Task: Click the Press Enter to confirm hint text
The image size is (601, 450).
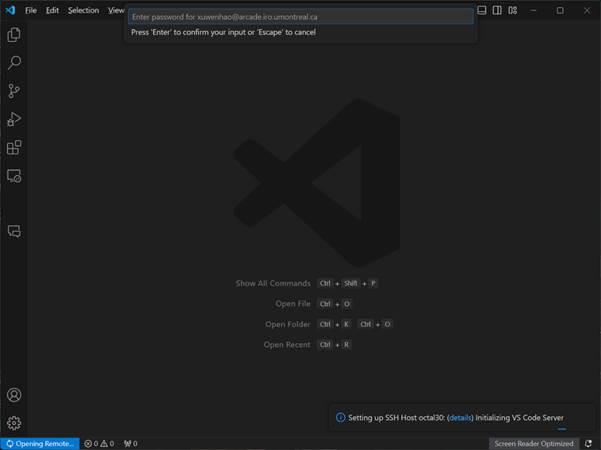Action: click(223, 32)
